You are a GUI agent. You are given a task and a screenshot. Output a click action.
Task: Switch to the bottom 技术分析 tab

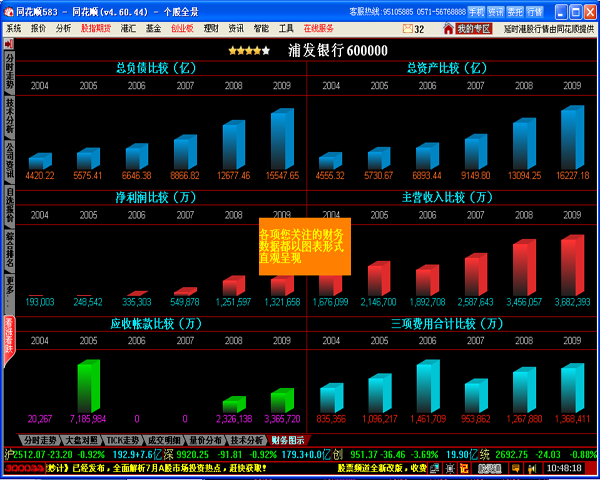(247, 440)
